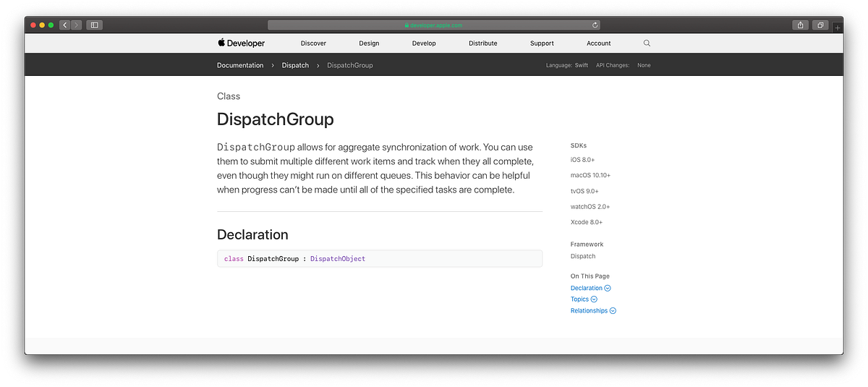
Task: Go to Dispatch breadcrumb link
Action: [295, 65]
